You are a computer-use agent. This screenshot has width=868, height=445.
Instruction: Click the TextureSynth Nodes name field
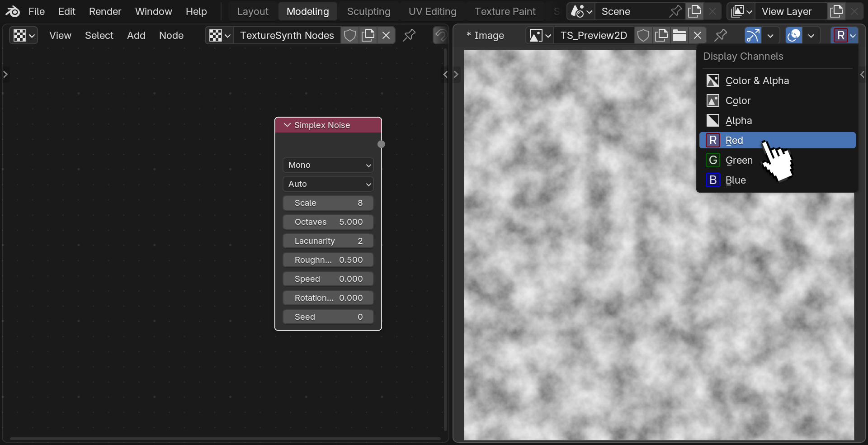click(287, 35)
